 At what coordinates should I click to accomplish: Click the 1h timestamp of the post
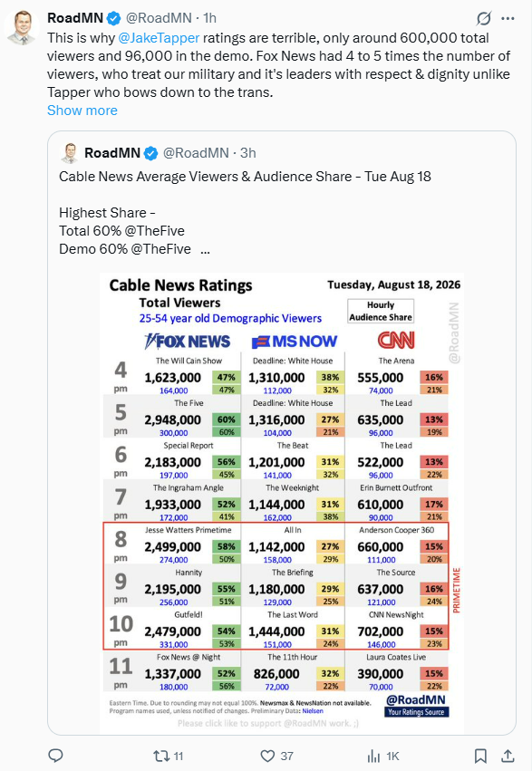coord(210,18)
